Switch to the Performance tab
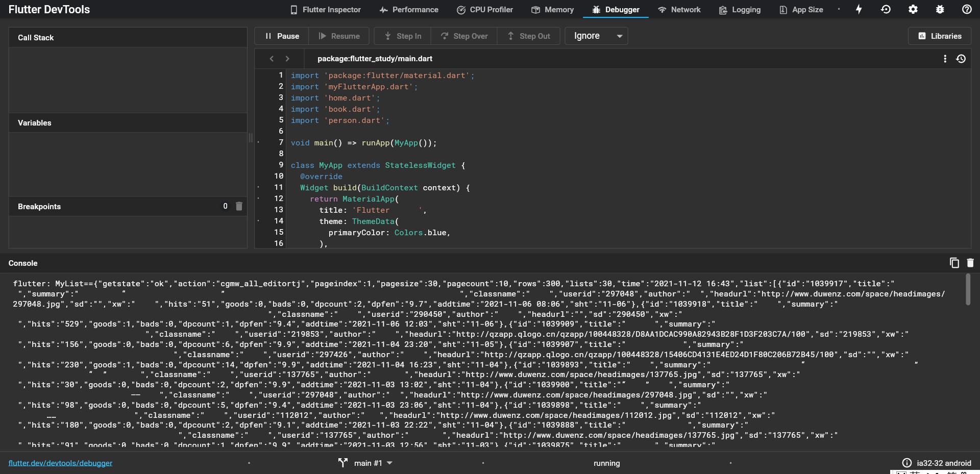Image resolution: width=980 pixels, height=474 pixels. [409, 10]
